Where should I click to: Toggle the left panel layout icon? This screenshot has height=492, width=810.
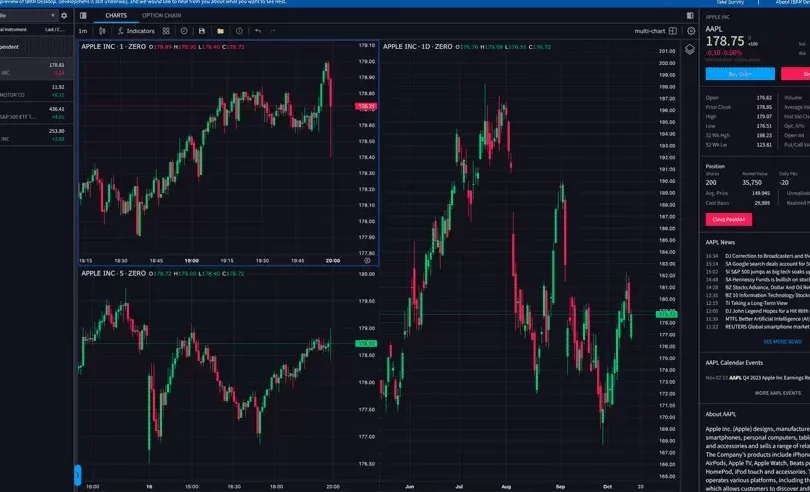pos(83,16)
